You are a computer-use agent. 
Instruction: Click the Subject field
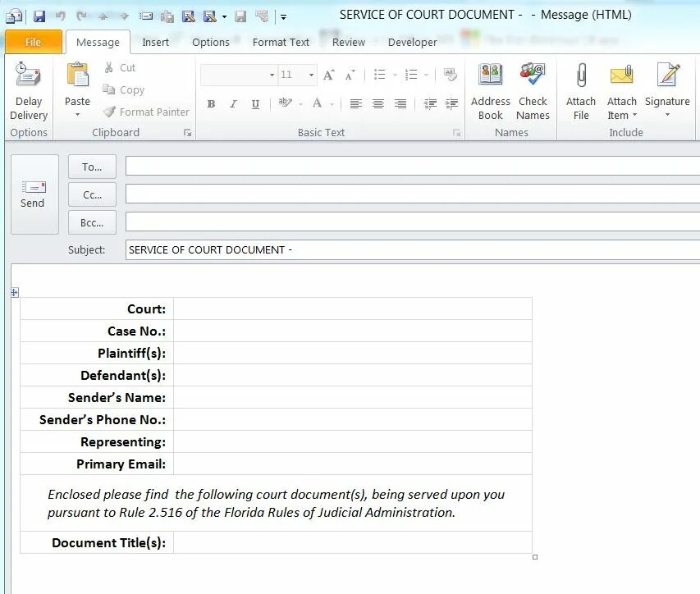[413, 250]
